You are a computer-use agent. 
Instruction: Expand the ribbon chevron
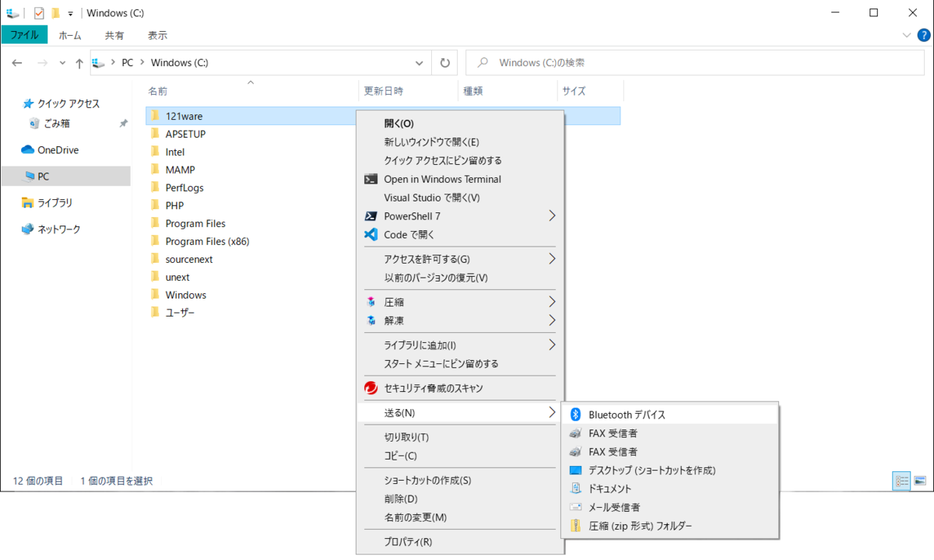pos(907,35)
